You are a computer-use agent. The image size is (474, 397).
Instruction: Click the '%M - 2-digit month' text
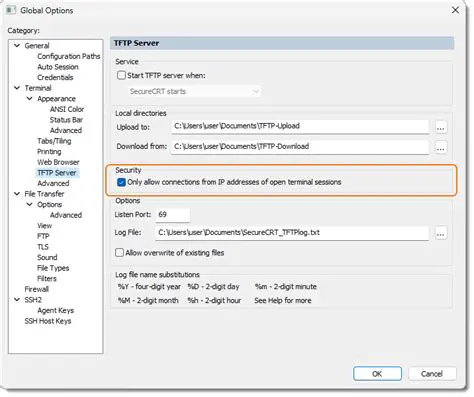[x=148, y=301]
